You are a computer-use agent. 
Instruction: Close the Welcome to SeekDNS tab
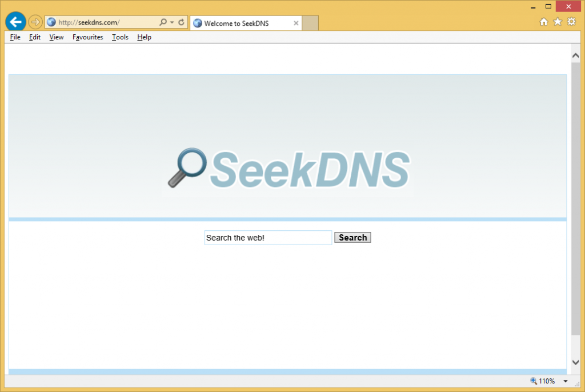click(x=296, y=23)
